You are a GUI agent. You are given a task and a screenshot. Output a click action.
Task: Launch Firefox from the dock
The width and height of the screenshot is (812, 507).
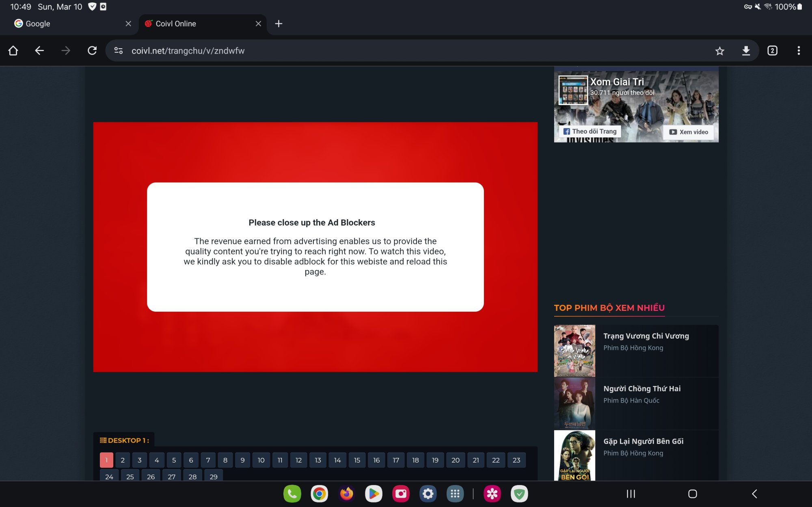pos(346,494)
